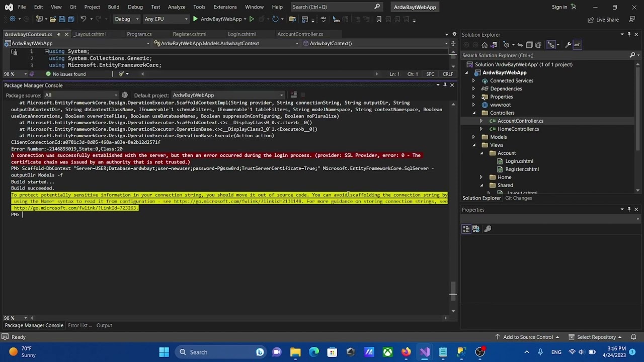Click Show All Files icon in Solution Explorer
This screenshot has width=644, height=362.
tap(538, 45)
